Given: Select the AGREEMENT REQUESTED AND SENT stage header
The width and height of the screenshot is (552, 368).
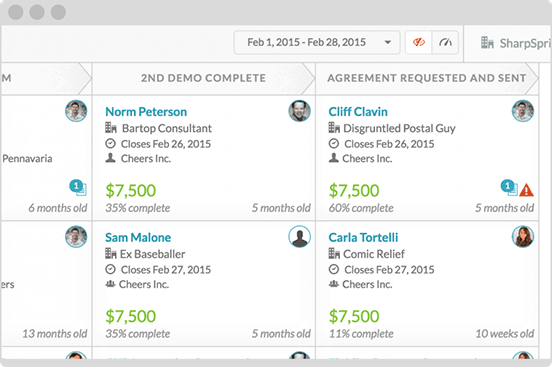Looking at the screenshot, I should (x=427, y=78).
